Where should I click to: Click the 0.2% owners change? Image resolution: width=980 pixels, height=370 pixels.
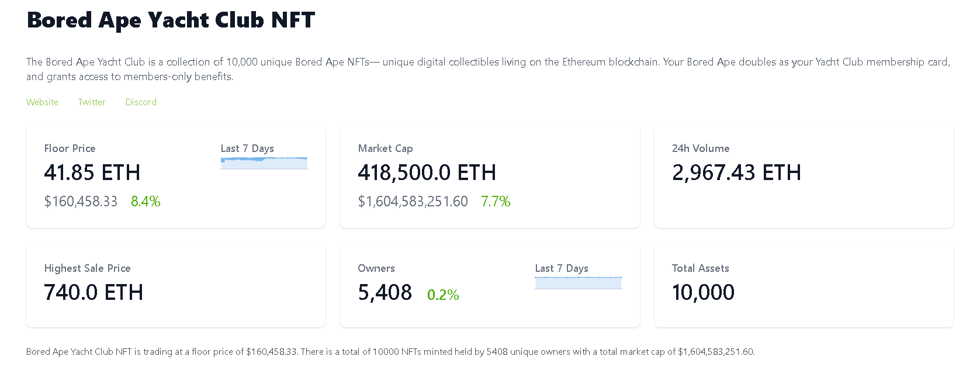coord(443,295)
